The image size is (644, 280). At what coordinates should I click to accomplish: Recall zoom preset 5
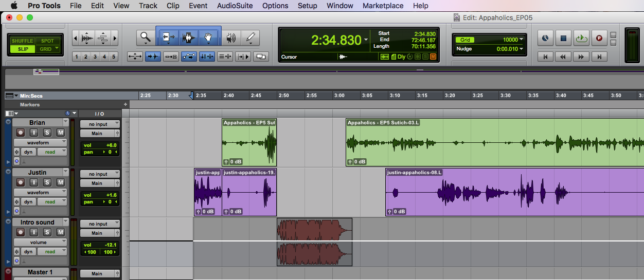pos(114,57)
